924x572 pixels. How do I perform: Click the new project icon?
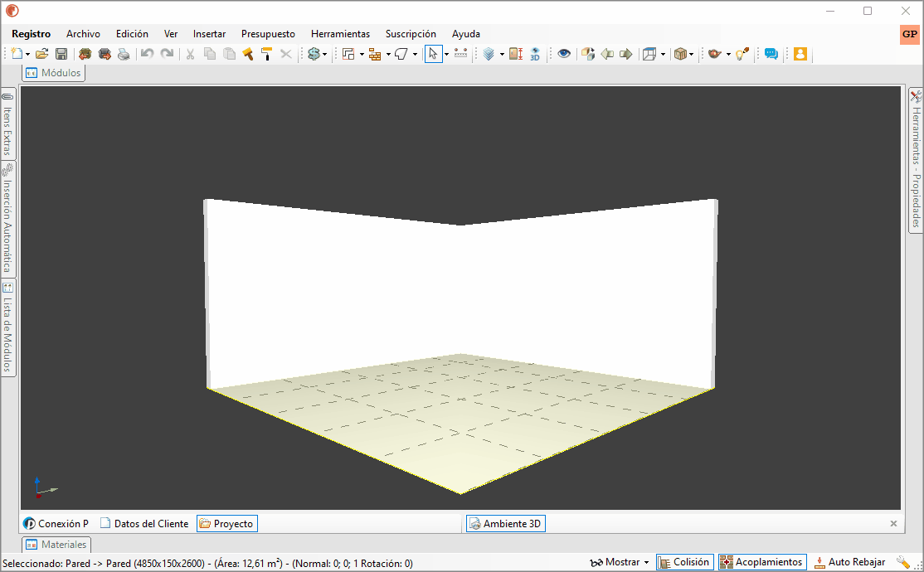tap(17, 54)
